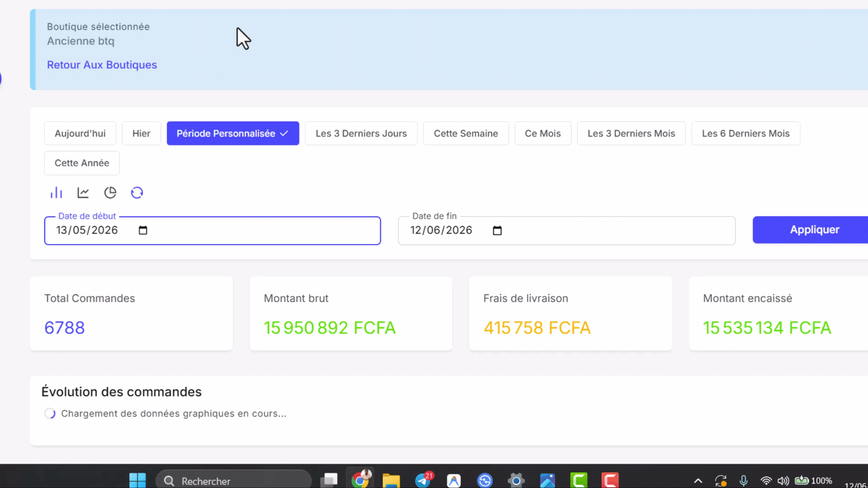Open the Chrome icon in the taskbar
The image size is (868, 488).
tap(361, 480)
